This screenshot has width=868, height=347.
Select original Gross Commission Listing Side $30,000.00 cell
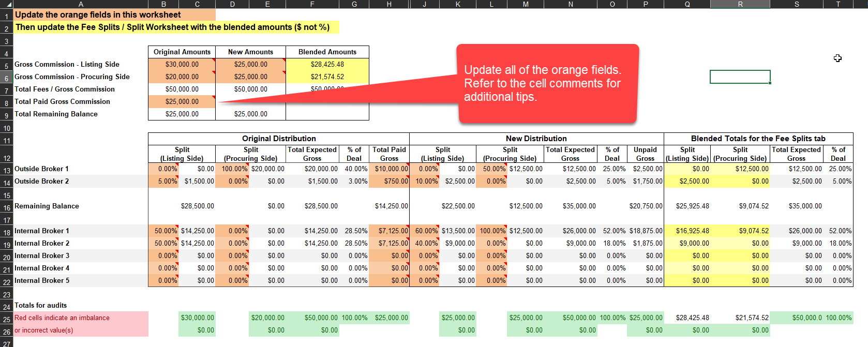click(x=182, y=65)
